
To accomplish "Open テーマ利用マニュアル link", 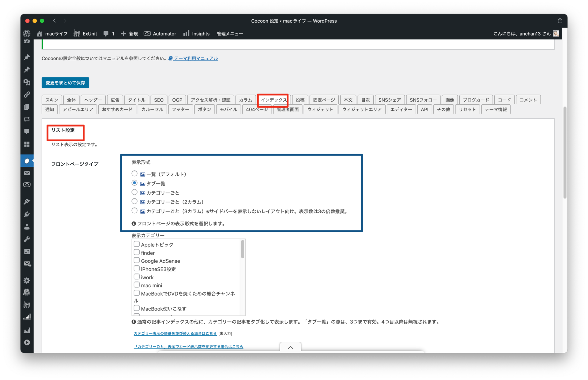I will 193,58.
